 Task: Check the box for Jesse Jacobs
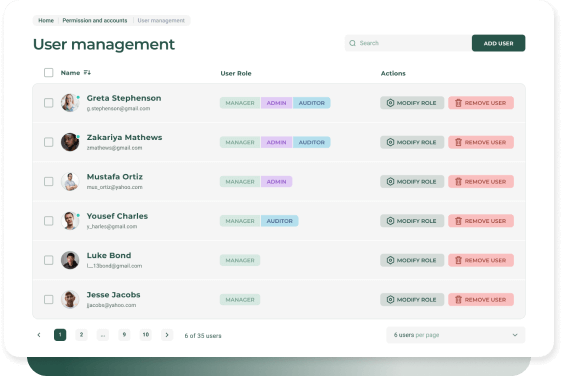48,299
